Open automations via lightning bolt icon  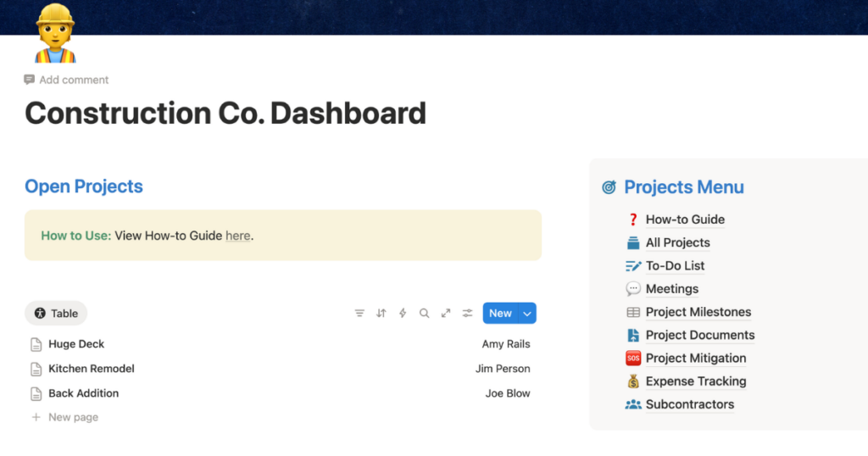click(x=403, y=314)
